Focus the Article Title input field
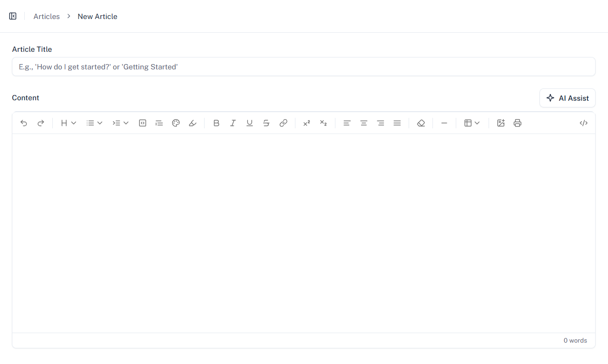608x364 pixels. click(304, 67)
